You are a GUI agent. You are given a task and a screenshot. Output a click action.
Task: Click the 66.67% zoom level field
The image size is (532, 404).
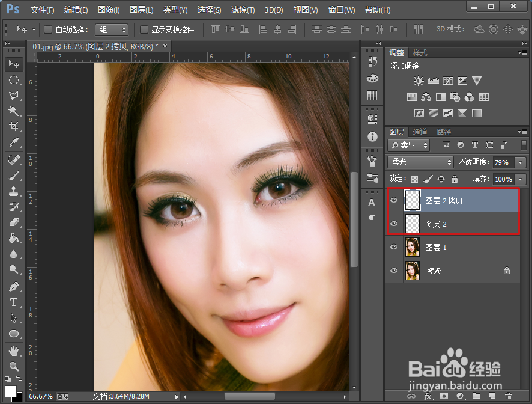(41, 397)
